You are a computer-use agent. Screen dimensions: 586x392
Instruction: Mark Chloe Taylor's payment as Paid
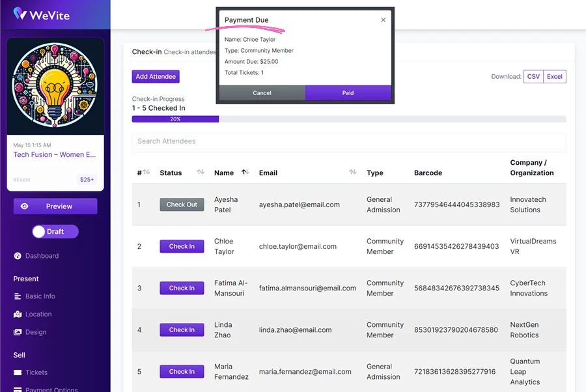[348, 92]
